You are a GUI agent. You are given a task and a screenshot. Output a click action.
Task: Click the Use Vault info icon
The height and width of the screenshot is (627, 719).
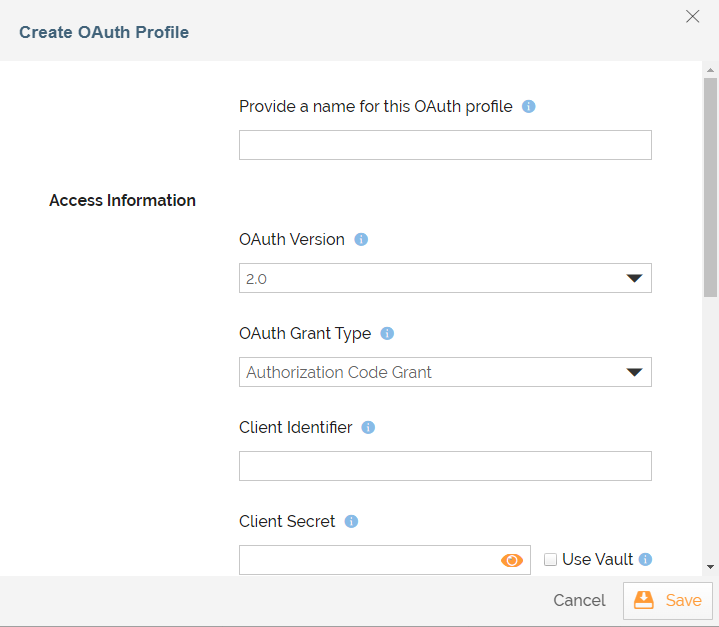(646, 560)
